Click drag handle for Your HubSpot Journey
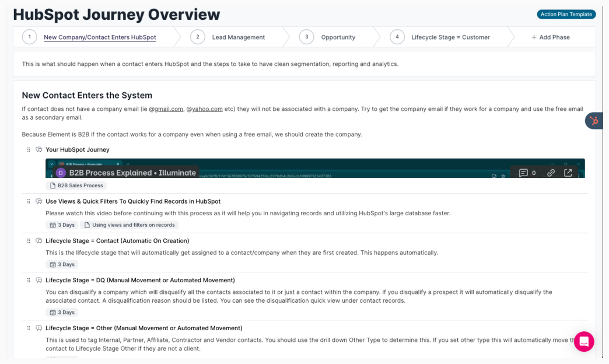The height and width of the screenshot is (364, 609). (29, 149)
